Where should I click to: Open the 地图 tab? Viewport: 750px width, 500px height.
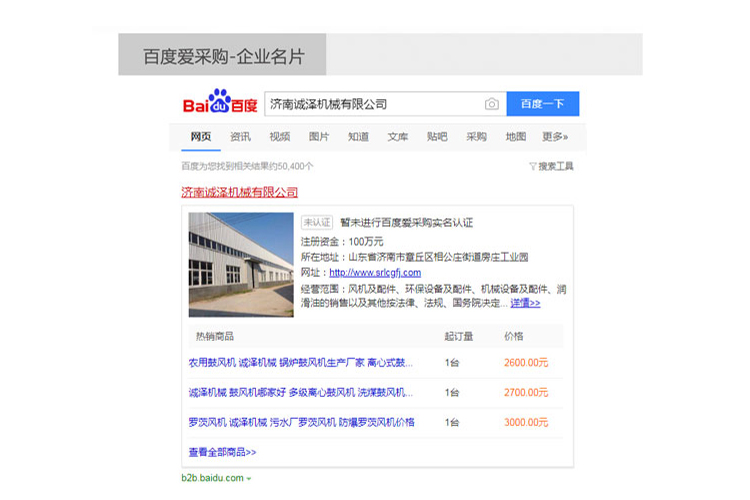(x=515, y=137)
